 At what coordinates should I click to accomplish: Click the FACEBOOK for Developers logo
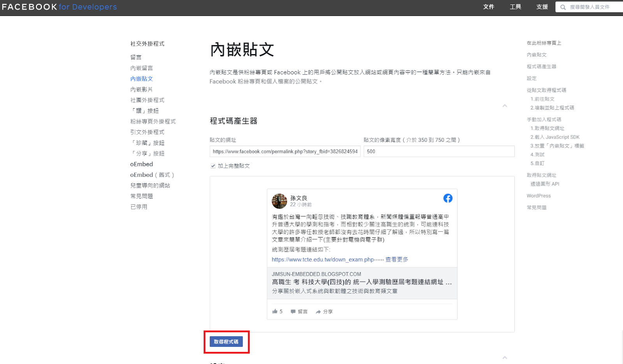tap(59, 7)
